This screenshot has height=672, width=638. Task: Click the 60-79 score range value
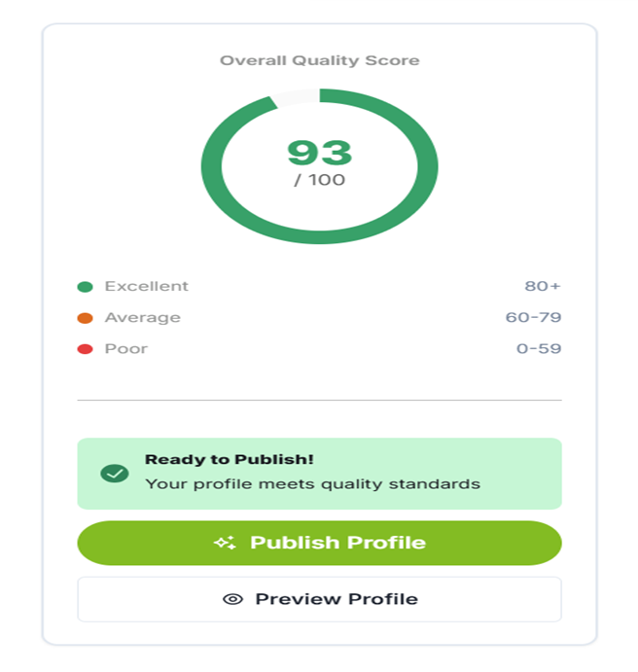536,317
